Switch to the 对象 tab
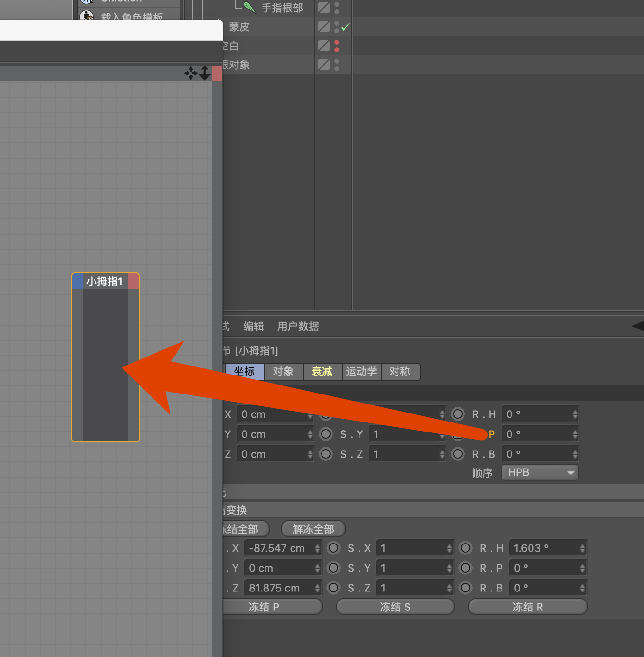 (284, 372)
